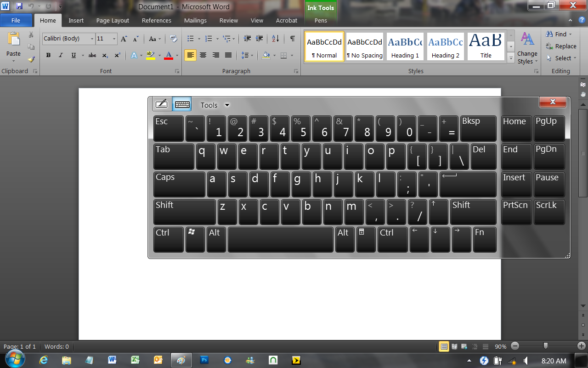Click the Replace button
588x368 pixels.
[561, 46]
